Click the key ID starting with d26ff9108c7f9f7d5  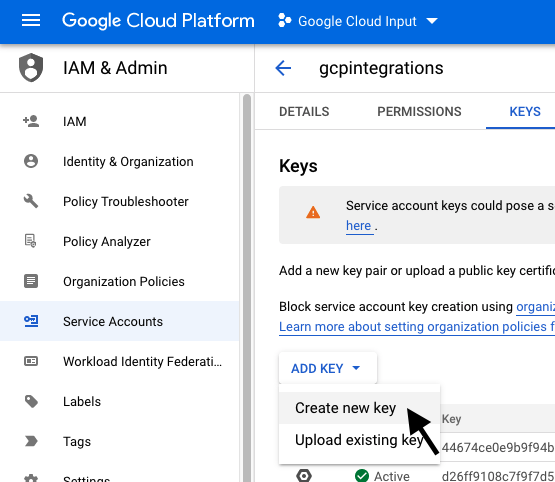[x=498, y=476]
